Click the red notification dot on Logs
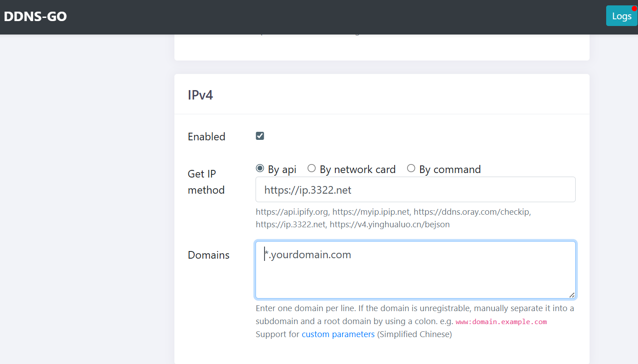This screenshot has width=638, height=364. tap(634, 9)
